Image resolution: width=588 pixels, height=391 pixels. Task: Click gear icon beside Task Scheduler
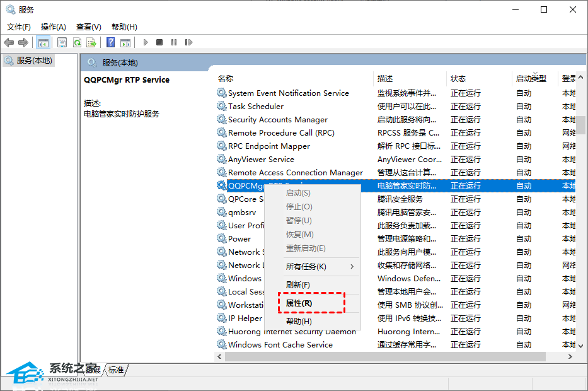click(x=222, y=106)
